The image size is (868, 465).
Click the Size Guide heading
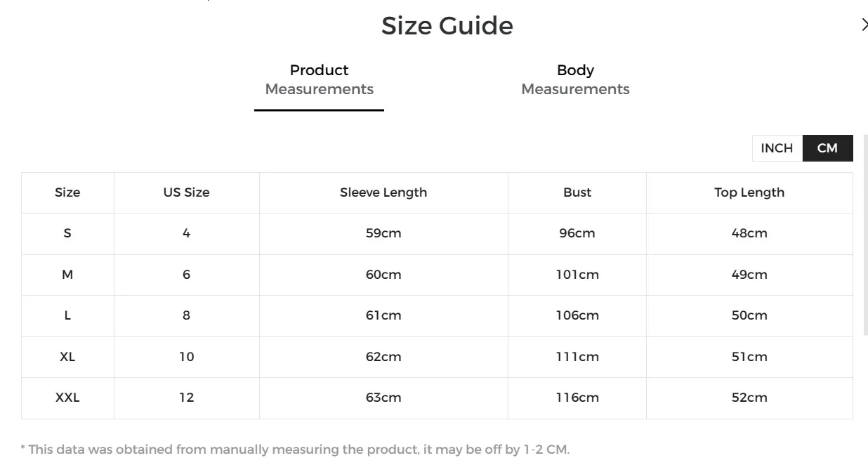tap(447, 26)
